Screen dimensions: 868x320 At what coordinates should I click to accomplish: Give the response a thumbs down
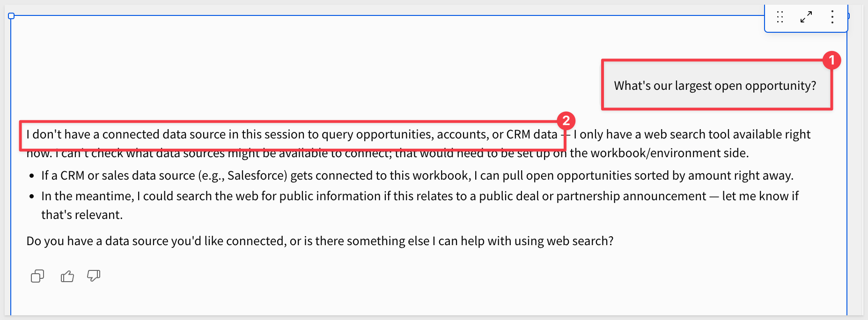(x=94, y=276)
